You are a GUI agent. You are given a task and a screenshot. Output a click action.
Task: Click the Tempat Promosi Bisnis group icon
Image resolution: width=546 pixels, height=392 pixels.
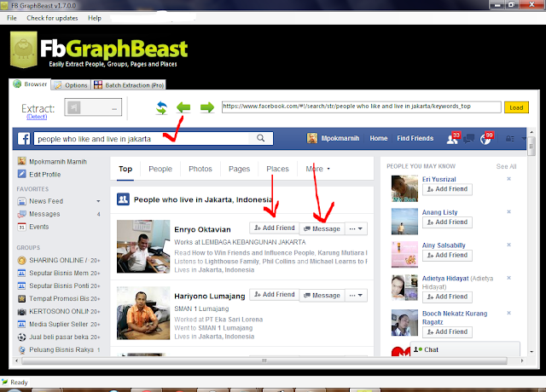point(21,299)
